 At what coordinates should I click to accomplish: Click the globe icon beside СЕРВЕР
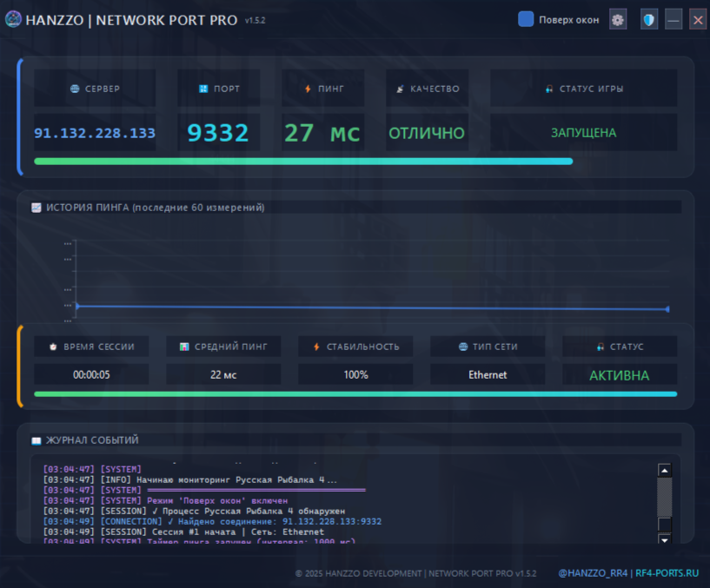(75, 89)
